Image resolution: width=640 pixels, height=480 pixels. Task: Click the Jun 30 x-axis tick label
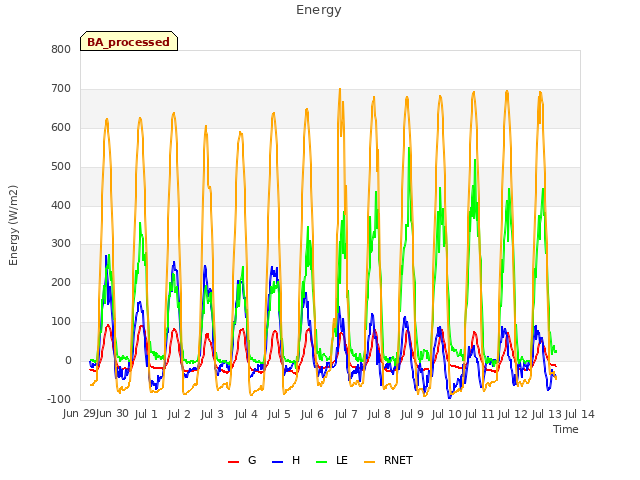pyautogui.click(x=112, y=413)
